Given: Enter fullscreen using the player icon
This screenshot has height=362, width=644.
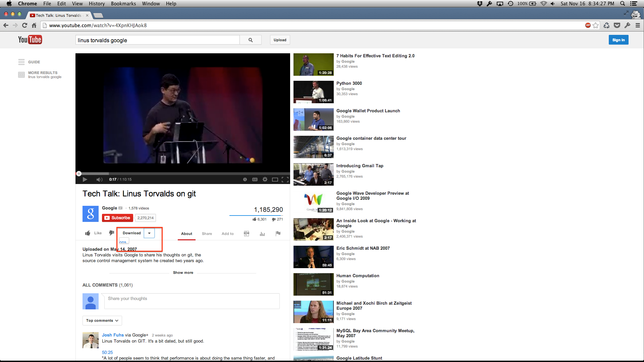Looking at the screenshot, I should pyautogui.click(x=285, y=180).
